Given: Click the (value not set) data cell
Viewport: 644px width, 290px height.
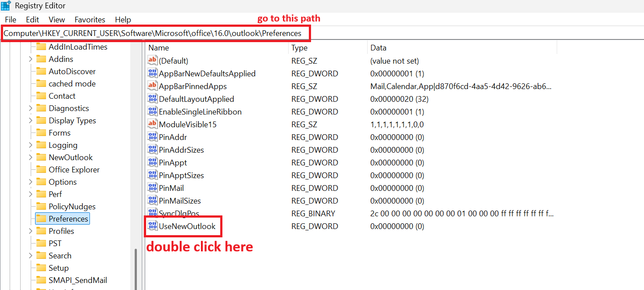Looking at the screenshot, I should tap(394, 61).
